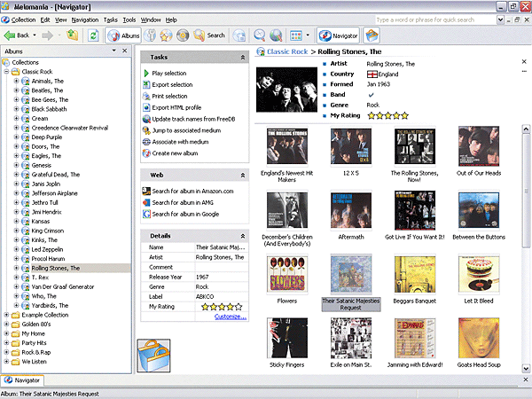Open the quick search dropdown arrow

point(500,20)
